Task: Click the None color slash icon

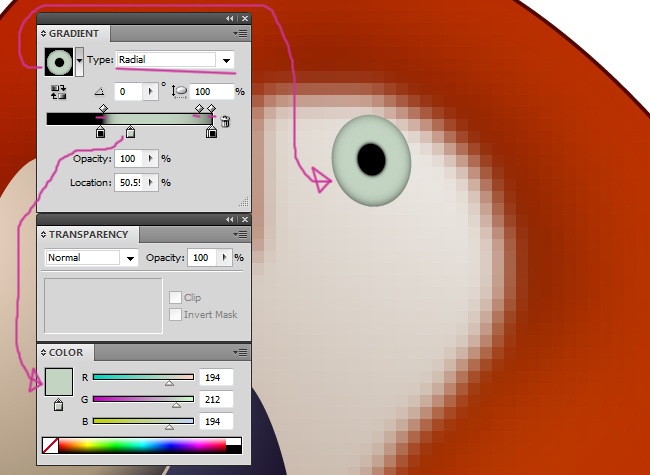Action: [x=50, y=445]
